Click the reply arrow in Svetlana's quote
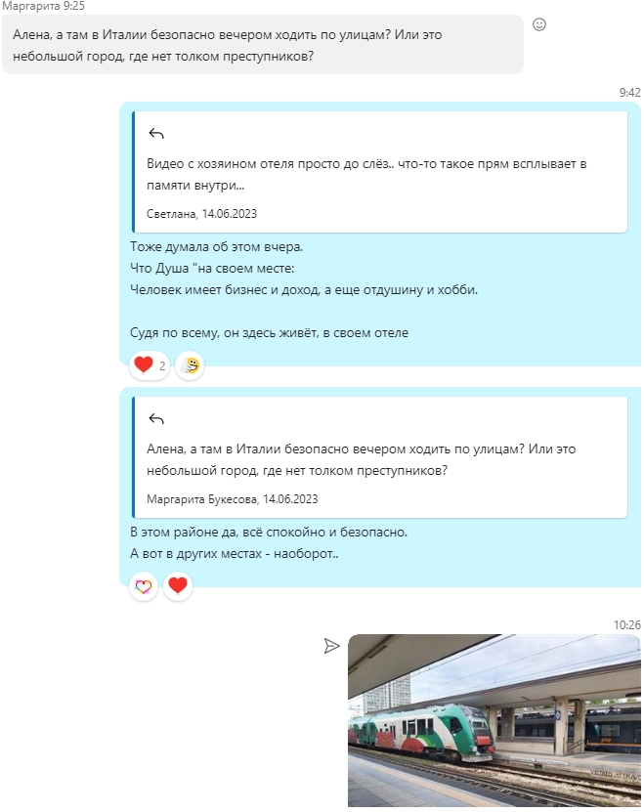 click(156, 134)
